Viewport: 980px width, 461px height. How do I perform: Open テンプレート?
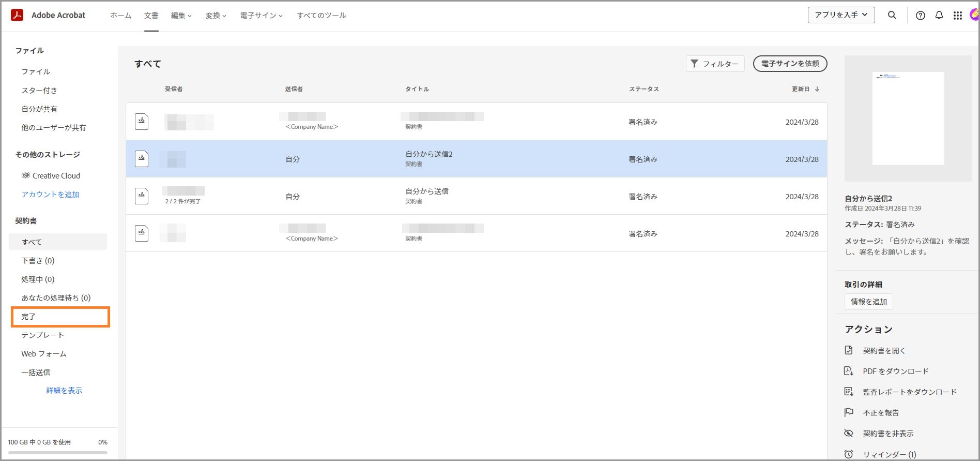click(43, 335)
